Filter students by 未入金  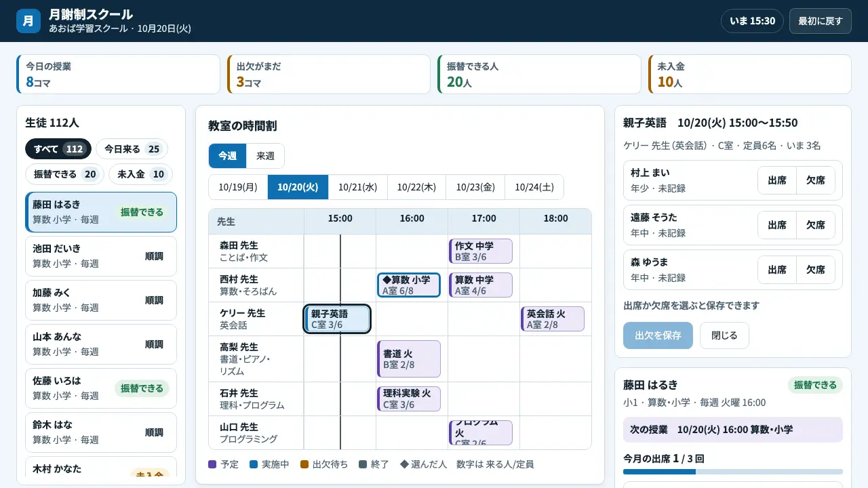[141, 174]
